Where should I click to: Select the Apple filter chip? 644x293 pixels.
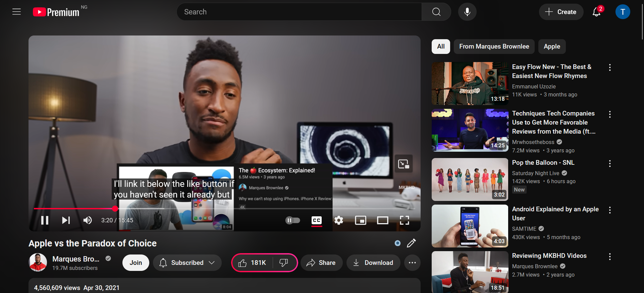(x=552, y=47)
